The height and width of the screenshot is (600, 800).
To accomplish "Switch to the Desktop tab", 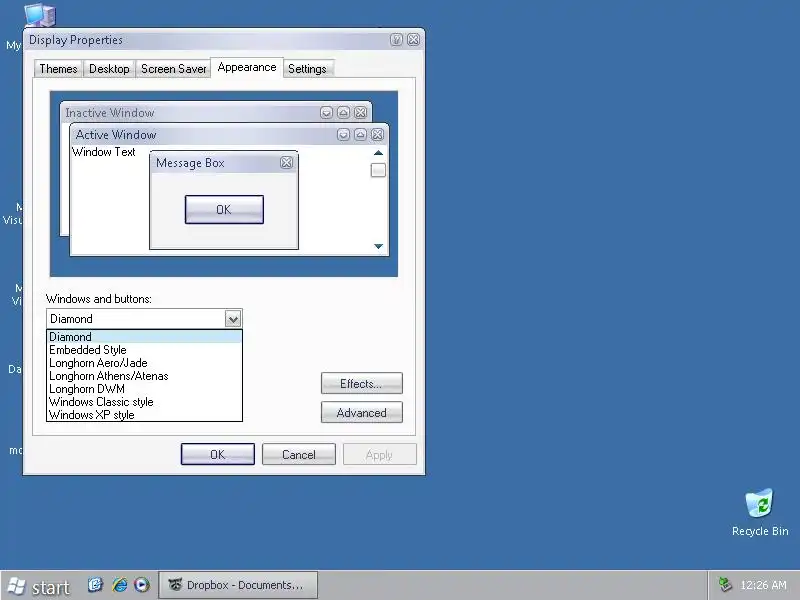I will [109, 69].
